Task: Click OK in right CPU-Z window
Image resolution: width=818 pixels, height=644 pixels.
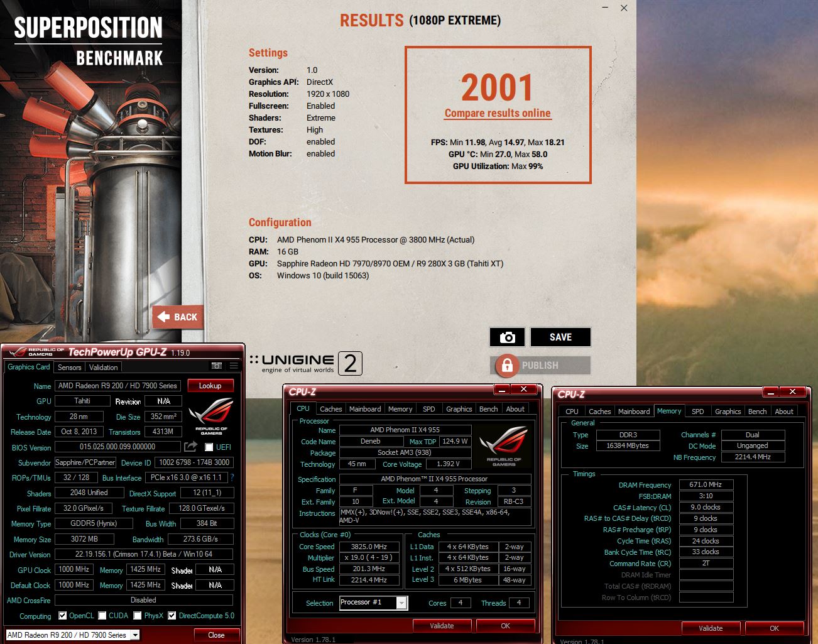Action: (774, 628)
